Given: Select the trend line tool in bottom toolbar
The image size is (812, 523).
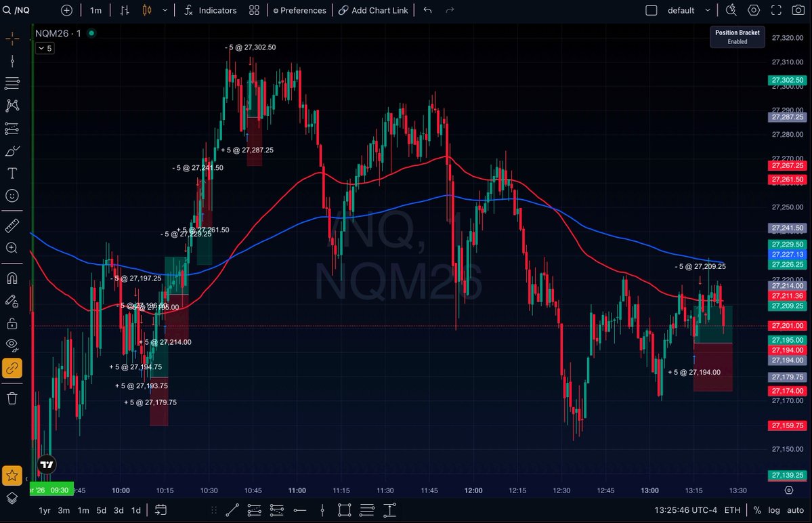Looking at the screenshot, I should point(232,511).
